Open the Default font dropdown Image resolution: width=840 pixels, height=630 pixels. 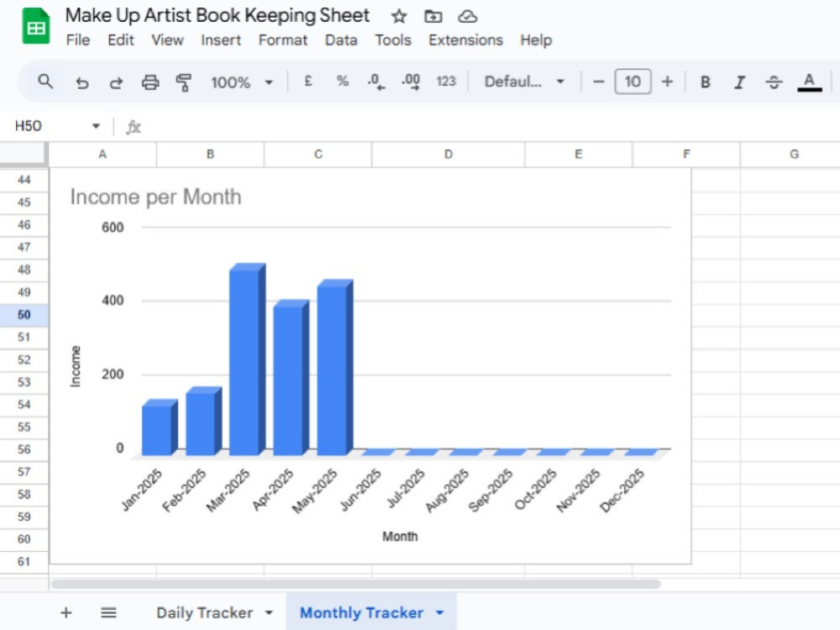[524, 82]
